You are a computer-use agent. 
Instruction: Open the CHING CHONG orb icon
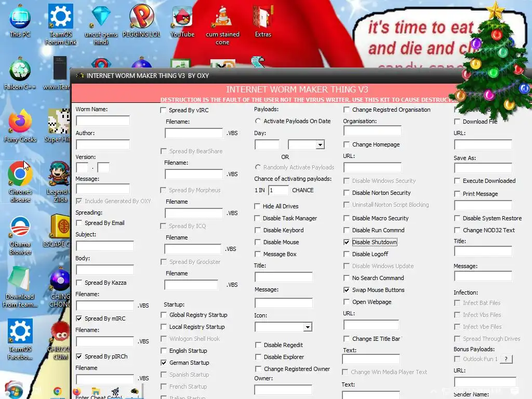(60, 287)
